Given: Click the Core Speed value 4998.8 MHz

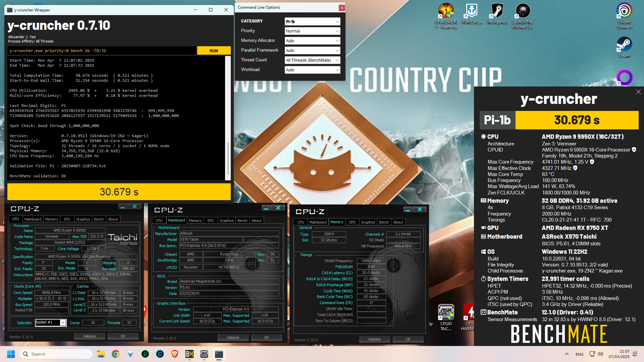Looking at the screenshot, I should point(51,293).
